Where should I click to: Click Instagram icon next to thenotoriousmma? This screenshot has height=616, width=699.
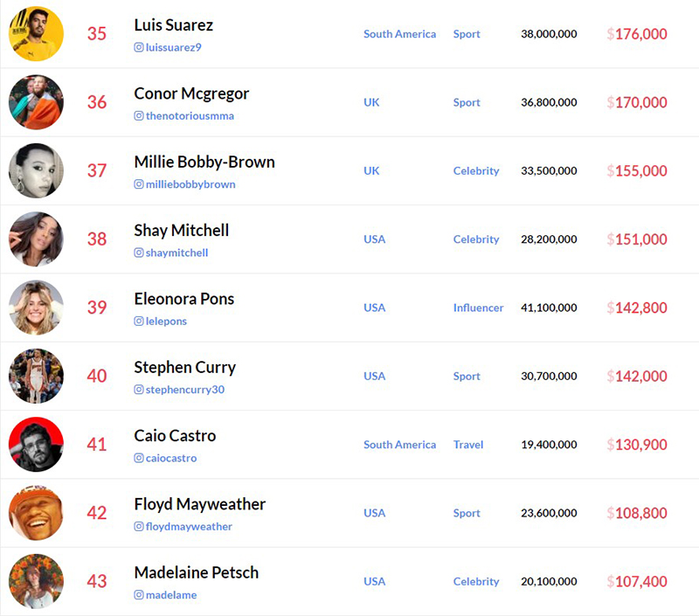click(139, 116)
